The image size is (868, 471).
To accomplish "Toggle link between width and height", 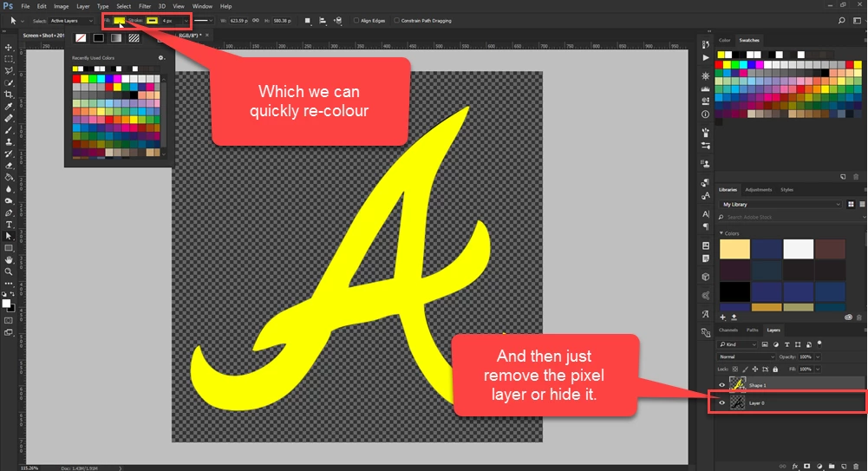I will pos(256,21).
